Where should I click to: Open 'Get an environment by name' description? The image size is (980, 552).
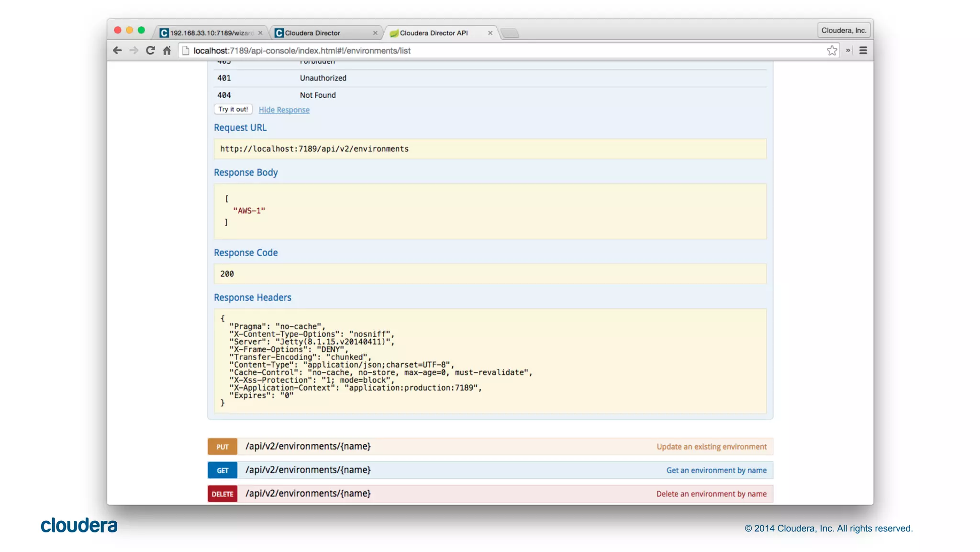[x=716, y=470]
